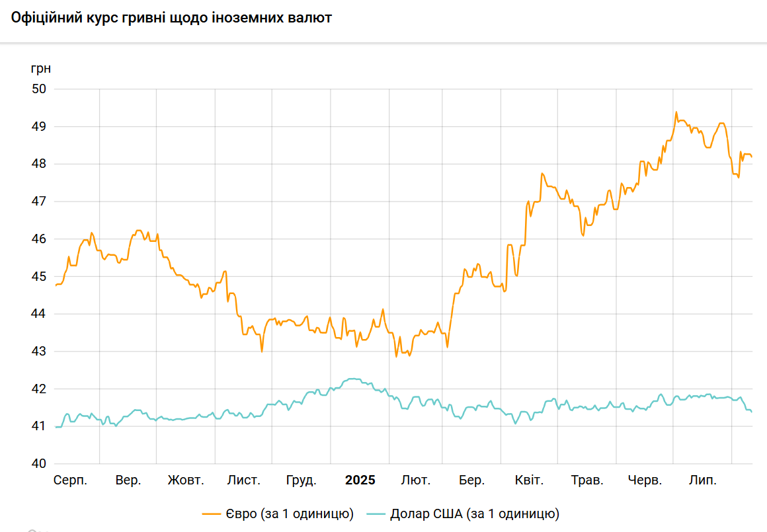Select the Серп. label on x-axis
Screen dimensions: 767x532
[x=70, y=480]
